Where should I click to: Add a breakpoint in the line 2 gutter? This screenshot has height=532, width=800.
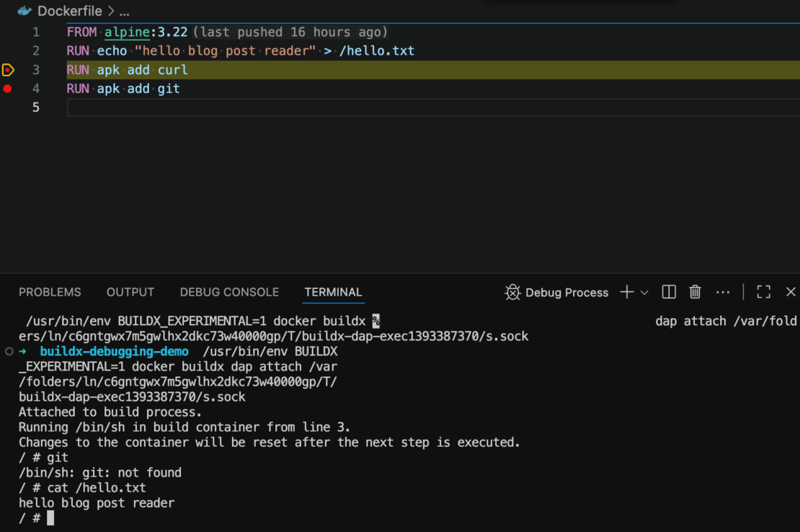[7, 50]
